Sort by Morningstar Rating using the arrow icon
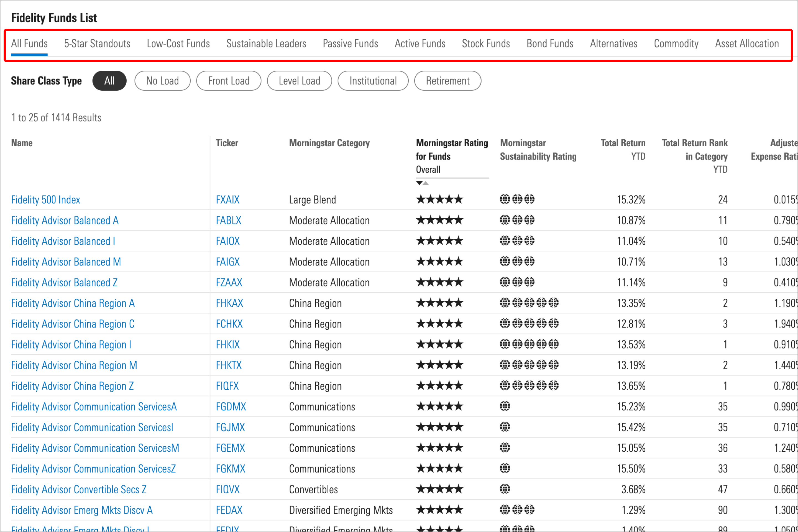Screen dimensions: 798x532 422,183
